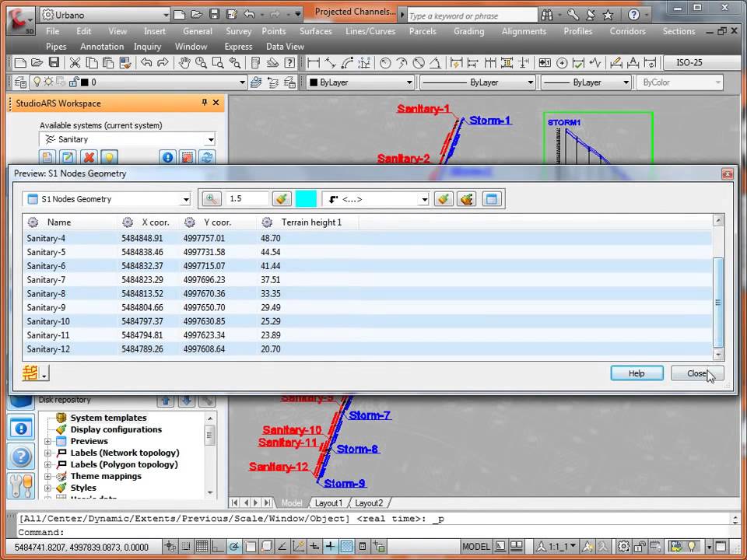
Task: Click the Match Properties brush icon
Action: click(x=125, y=62)
